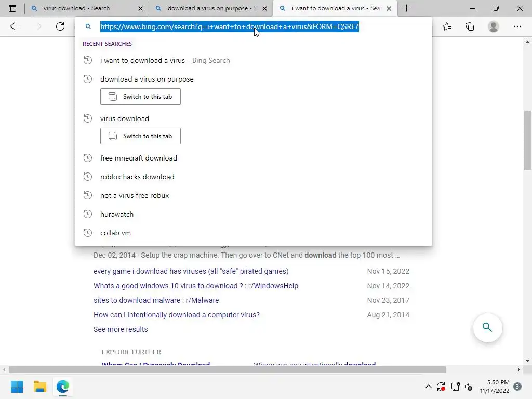This screenshot has height=399, width=532.
Task: Choose 'collab vm' recent search
Action: (253, 233)
